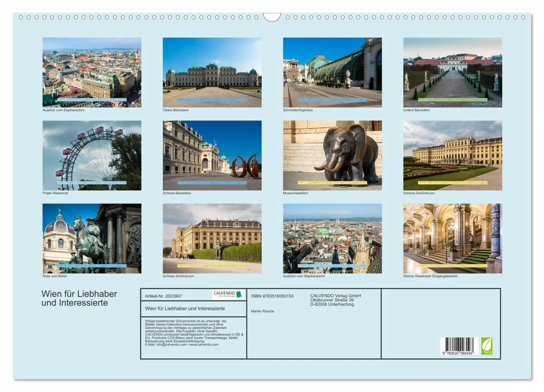Select the Schloss Schönbrunn caption text

(x=418, y=193)
